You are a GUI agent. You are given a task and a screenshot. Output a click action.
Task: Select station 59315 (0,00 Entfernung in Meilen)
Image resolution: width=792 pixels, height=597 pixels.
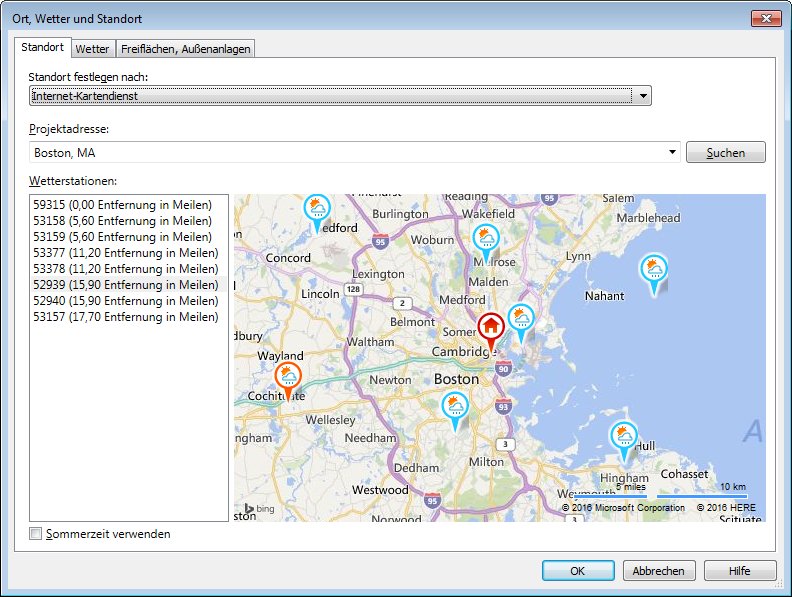coord(129,205)
